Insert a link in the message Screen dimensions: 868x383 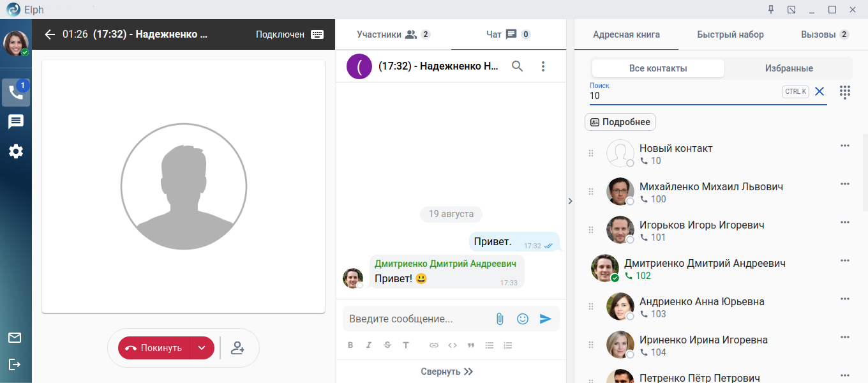click(434, 345)
